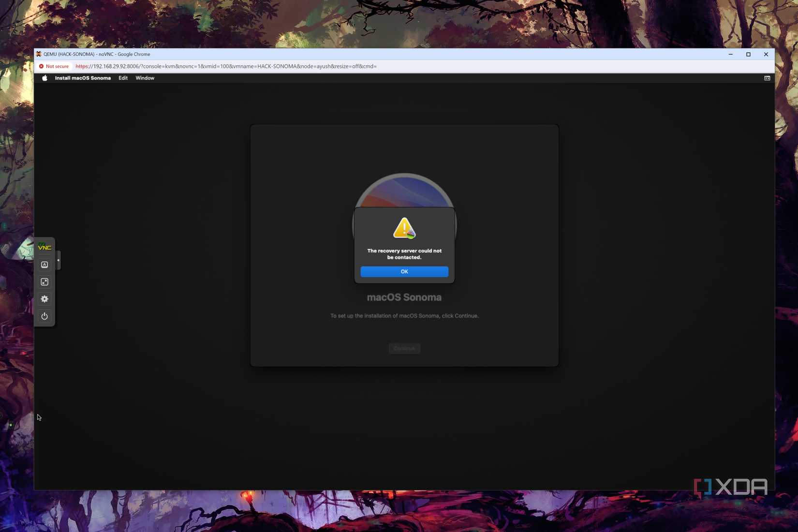The image size is (798, 532).
Task: Click the yellow warning triangle icon
Action: [404, 228]
